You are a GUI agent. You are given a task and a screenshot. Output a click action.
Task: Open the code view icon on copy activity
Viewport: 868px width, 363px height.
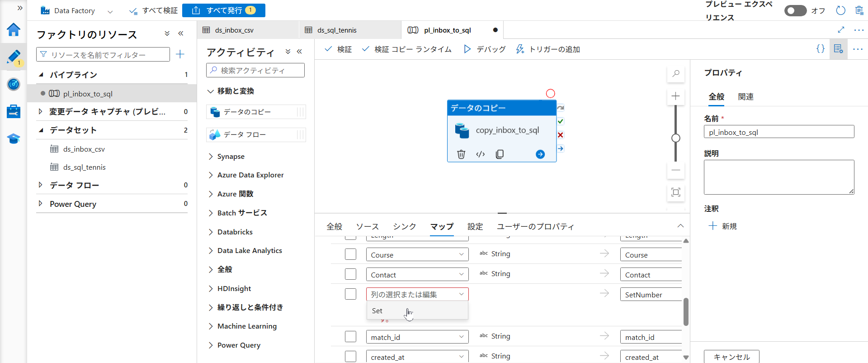[480, 154]
